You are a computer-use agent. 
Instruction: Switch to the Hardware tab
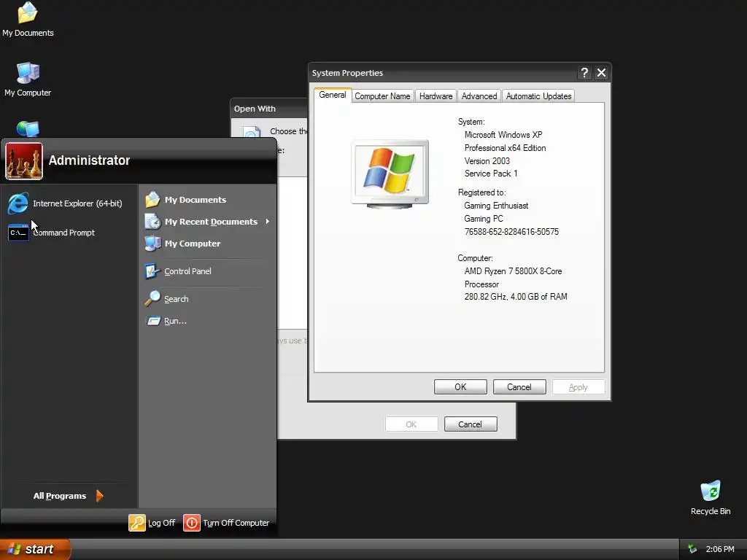(x=436, y=96)
